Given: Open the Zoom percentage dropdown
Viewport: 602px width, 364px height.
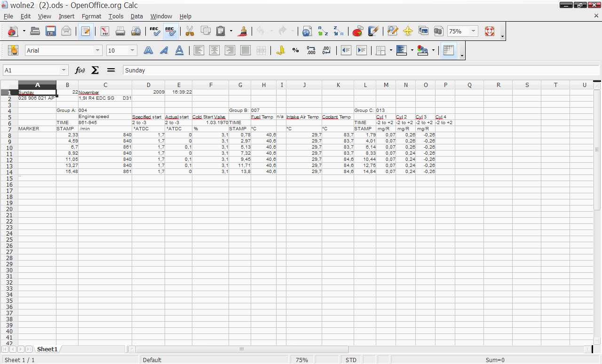Looking at the screenshot, I should point(474,32).
